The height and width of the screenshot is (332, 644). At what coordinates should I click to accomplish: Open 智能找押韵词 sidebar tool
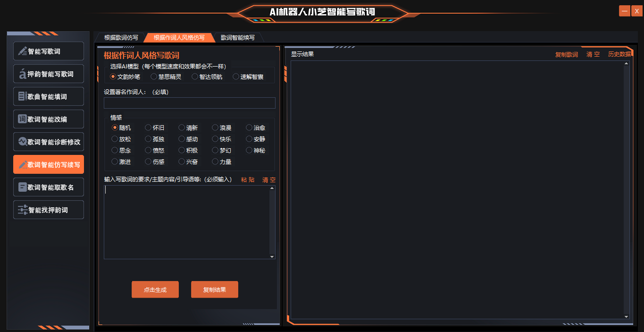tap(49, 210)
